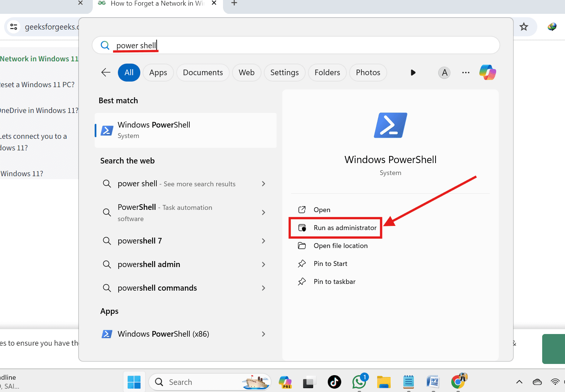Screen dimensions: 565x392
Task: Pin Windows PowerShell to Start
Action: click(330, 263)
